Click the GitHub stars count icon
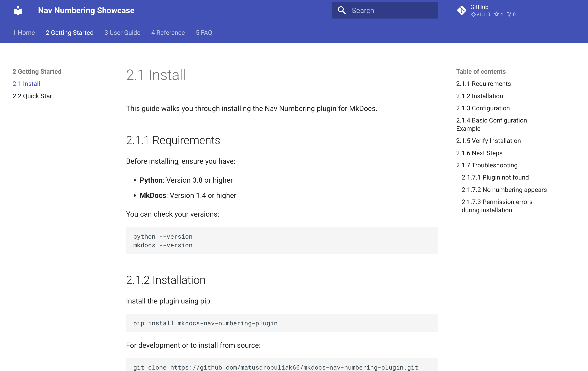 pyautogui.click(x=496, y=14)
